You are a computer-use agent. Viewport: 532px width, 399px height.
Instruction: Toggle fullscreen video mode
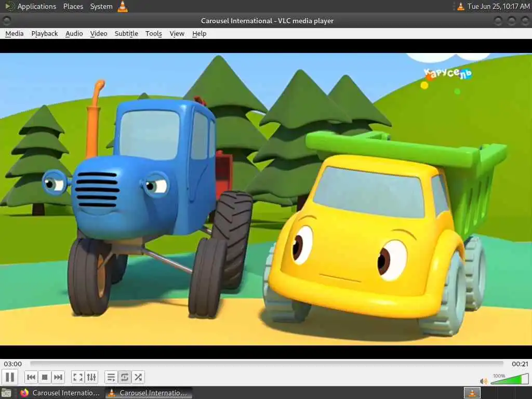(x=78, y=377)
